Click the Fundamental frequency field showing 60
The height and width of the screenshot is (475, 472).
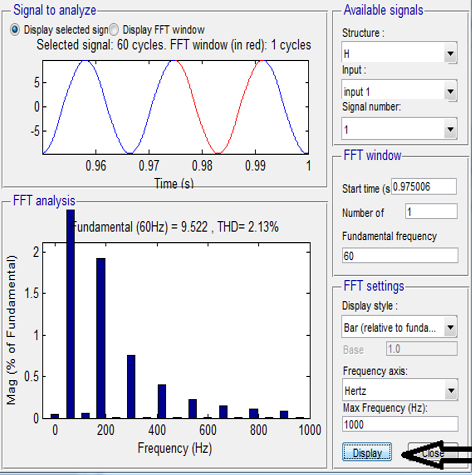[400, 256]
